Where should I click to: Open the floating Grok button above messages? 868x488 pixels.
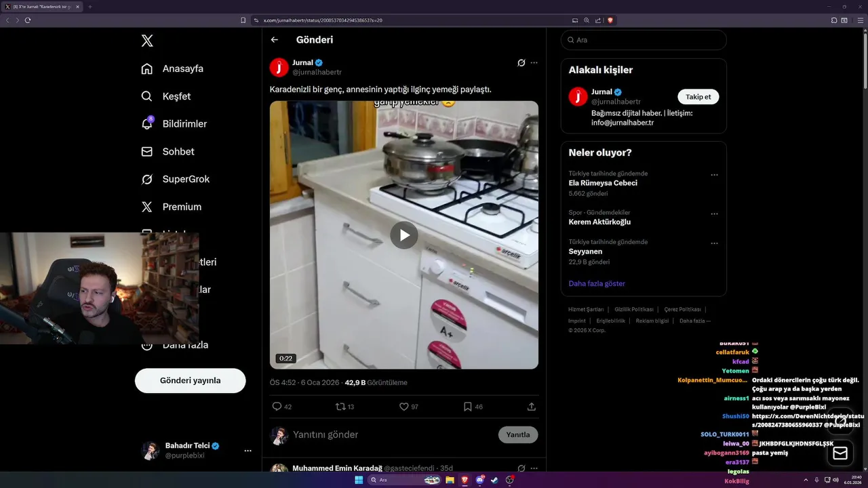840,422
